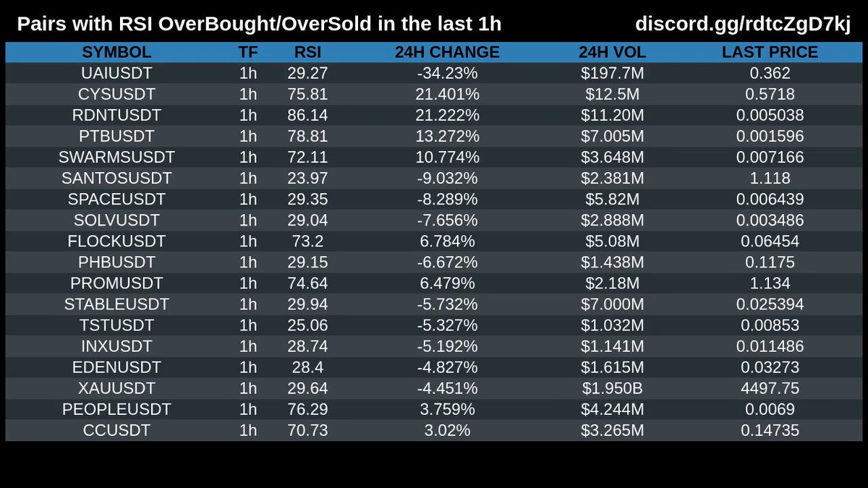Screen dimensions: 868x488
Task: Select the SWARMSUSDT pair
Action: click(116, 157)
